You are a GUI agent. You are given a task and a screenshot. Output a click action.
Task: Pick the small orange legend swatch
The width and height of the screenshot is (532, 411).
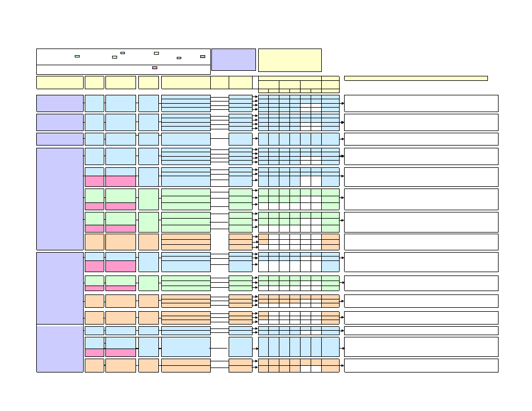[179, 58]
